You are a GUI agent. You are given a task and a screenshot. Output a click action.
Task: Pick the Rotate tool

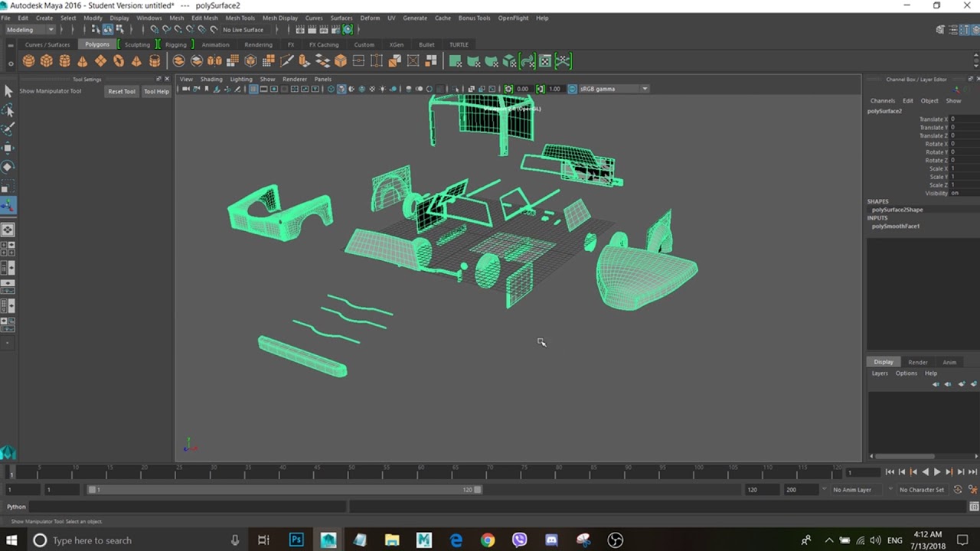8,167
